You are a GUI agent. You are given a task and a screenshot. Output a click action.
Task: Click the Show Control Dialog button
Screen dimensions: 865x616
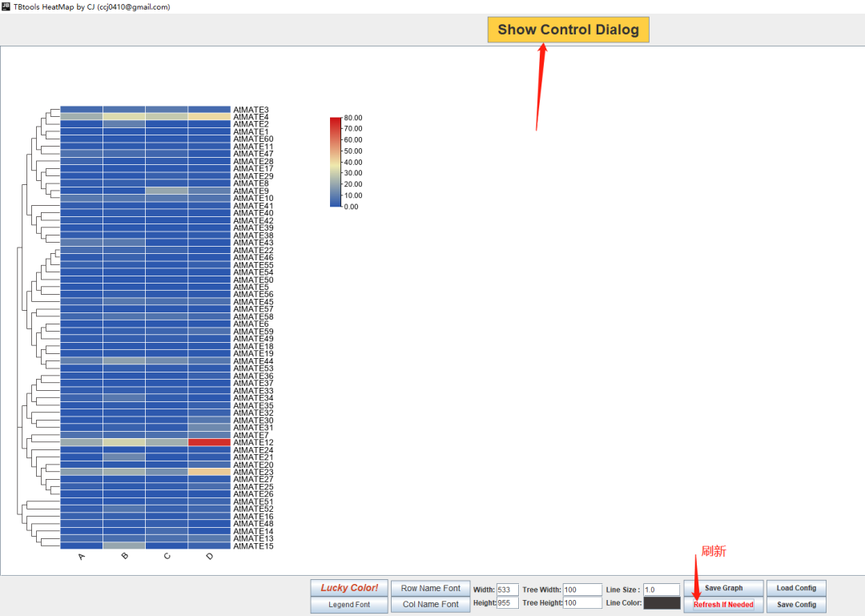point(568,30)
